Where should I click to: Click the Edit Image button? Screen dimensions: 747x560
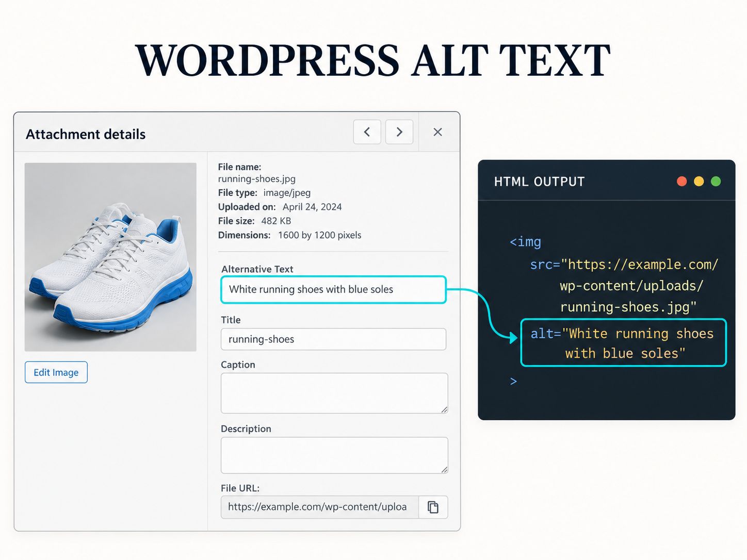tap(56, 372)
